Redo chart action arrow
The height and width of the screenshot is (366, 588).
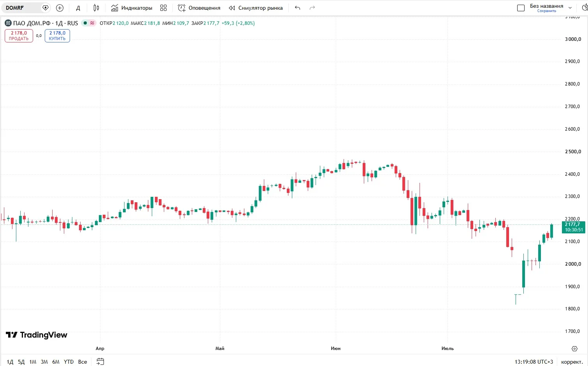(x=312, y=8)
